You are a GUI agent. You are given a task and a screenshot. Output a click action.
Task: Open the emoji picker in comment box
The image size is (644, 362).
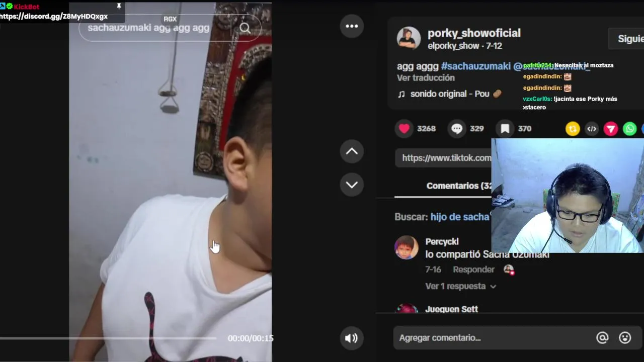(625, 338)
